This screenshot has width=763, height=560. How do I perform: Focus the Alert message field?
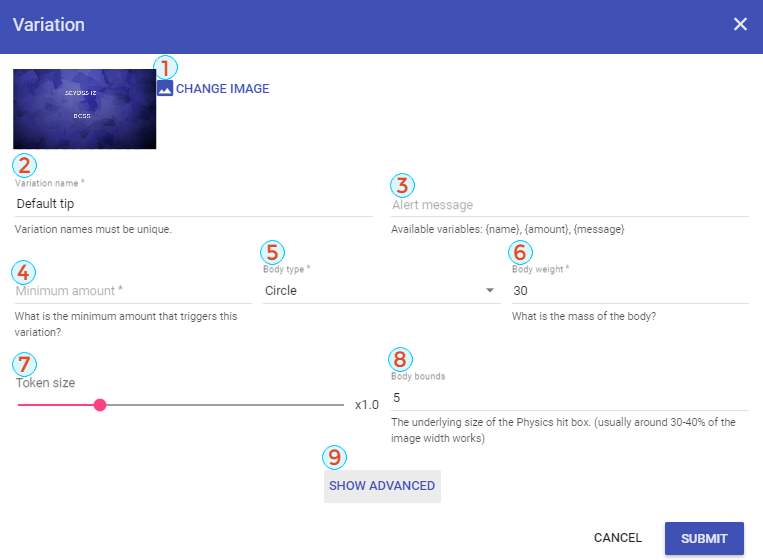(570, 205)
